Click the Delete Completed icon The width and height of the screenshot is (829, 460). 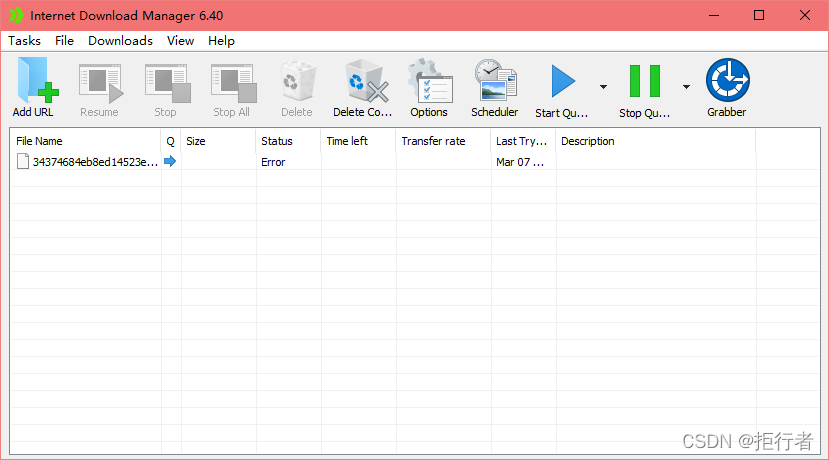tap(366, 81)
